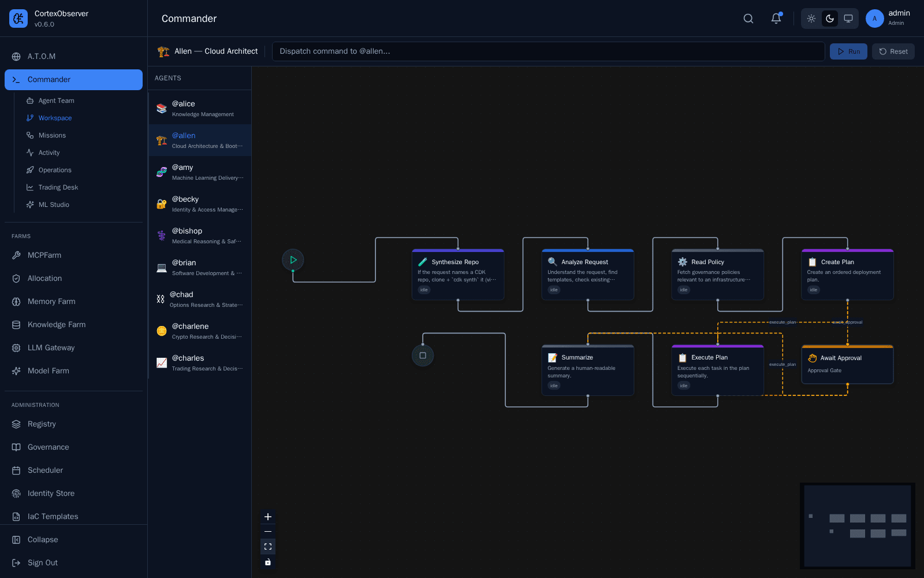Open Activity submenu item
This screenshot has width=924, height=578.
click(81, 153)
